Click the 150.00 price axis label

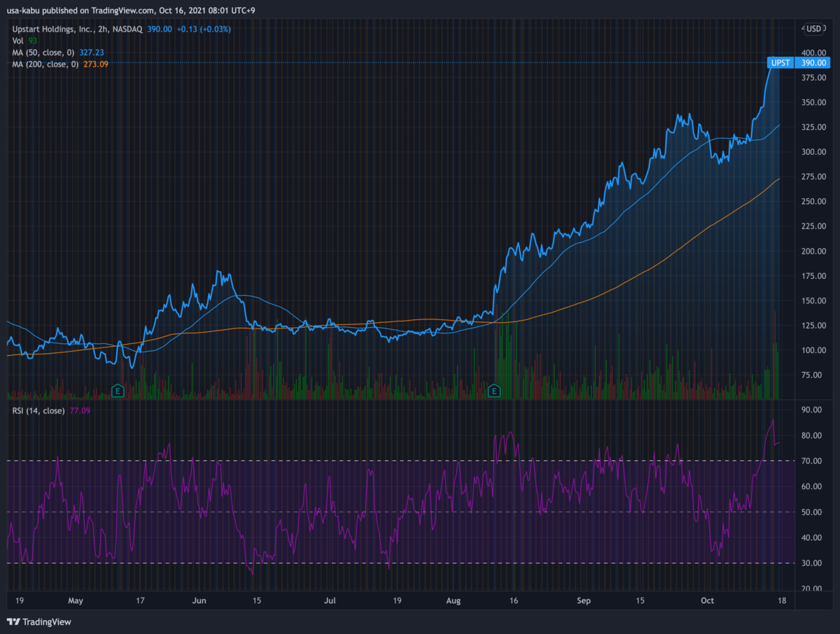coord(815,301)
